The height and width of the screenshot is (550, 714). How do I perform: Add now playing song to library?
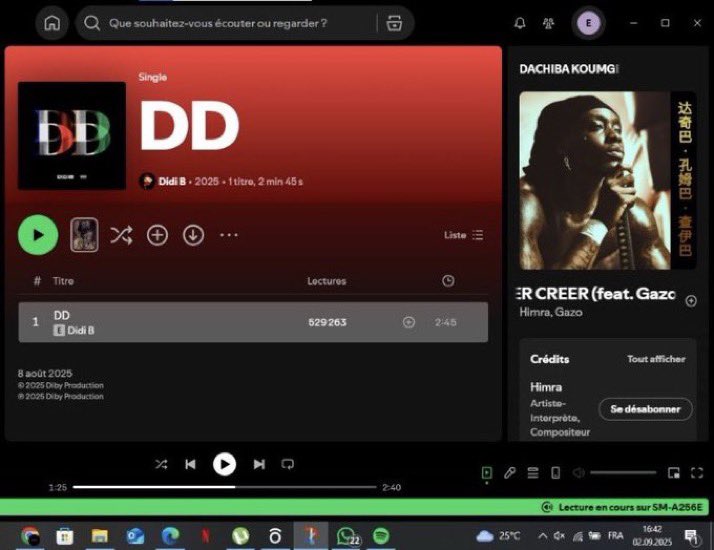pyautogui.click(x=691, y=301)
